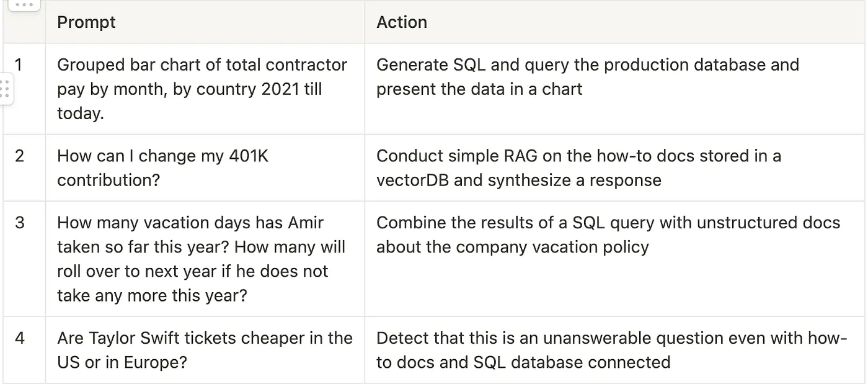Click the Taylor Swift tickets prompt cell
This screenshot has height=384, width=868.
[205, 350]
